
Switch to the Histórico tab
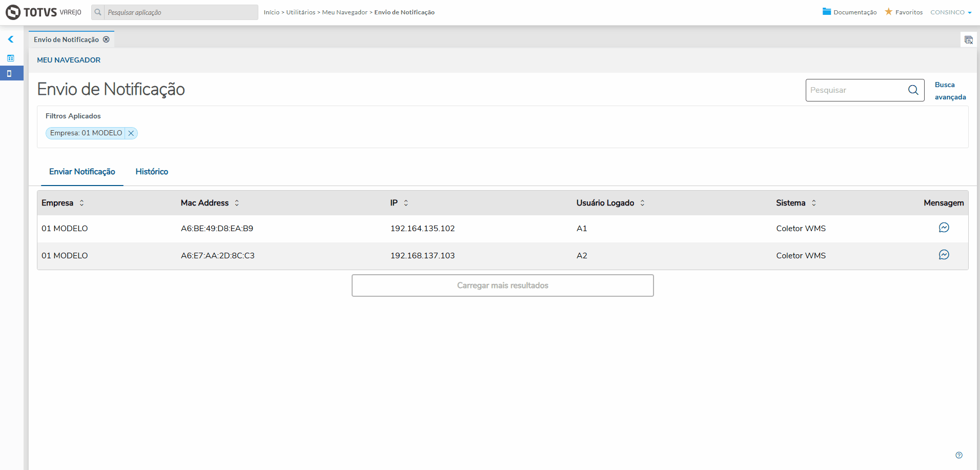click(x=152, y=172)
